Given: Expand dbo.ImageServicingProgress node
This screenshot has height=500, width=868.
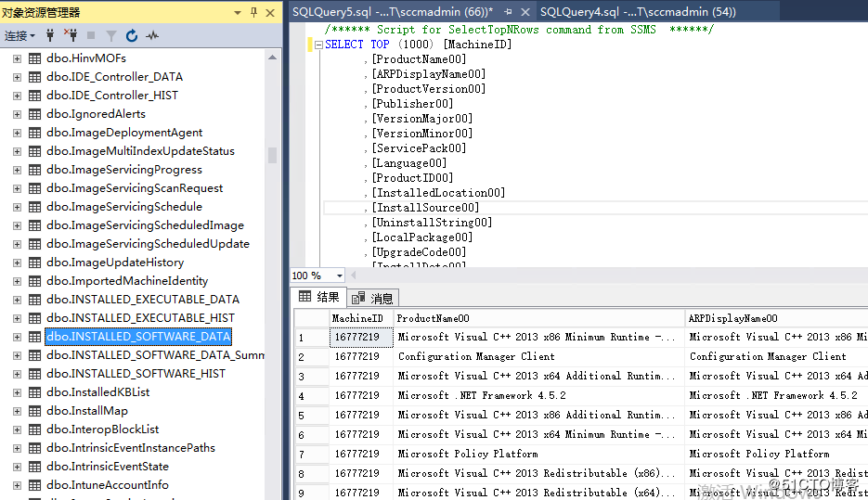Looking at the screenshot, I should (17, 170).
